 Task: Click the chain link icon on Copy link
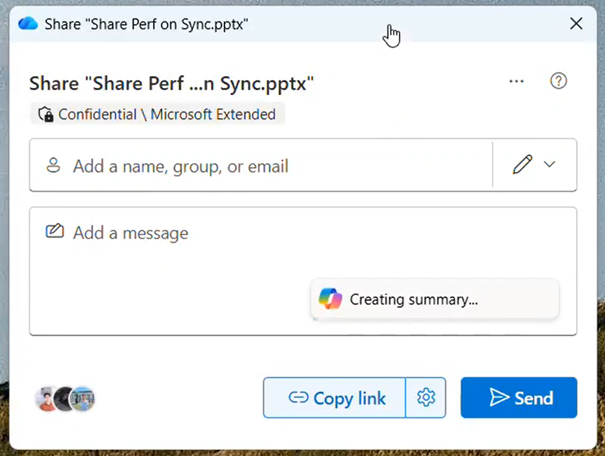tap(298, 398)
